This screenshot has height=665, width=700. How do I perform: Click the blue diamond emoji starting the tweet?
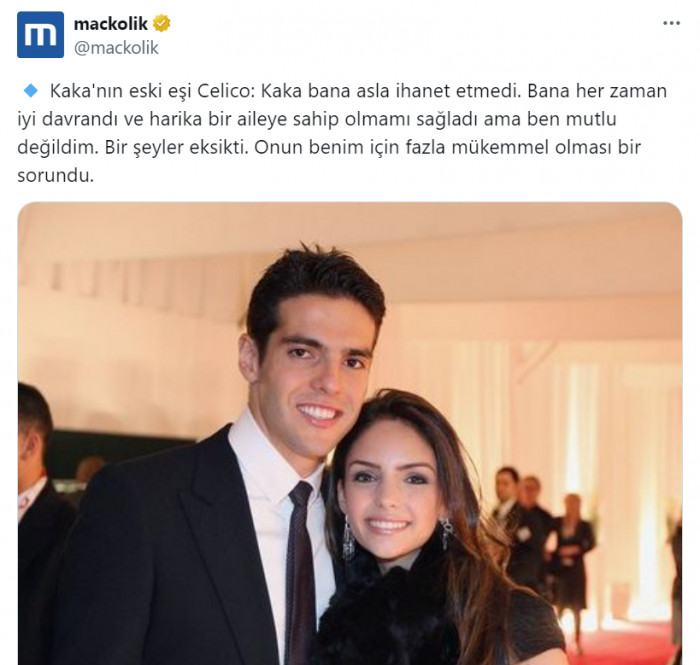pyautogui.click(x=31, y=91)
